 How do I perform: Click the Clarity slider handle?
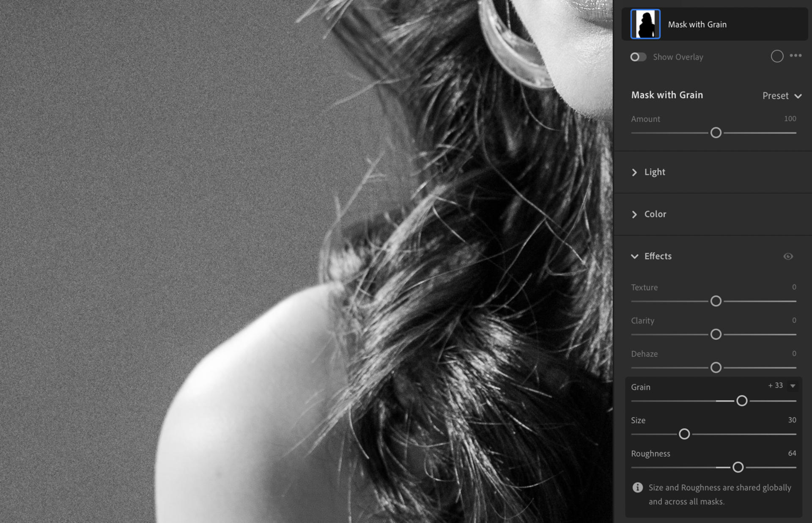click(716, 334)
